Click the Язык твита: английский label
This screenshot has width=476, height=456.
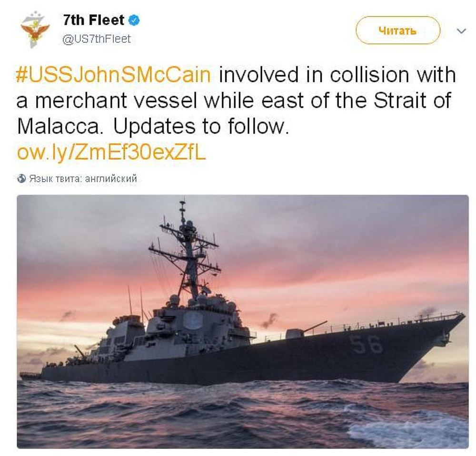point(83,179)
